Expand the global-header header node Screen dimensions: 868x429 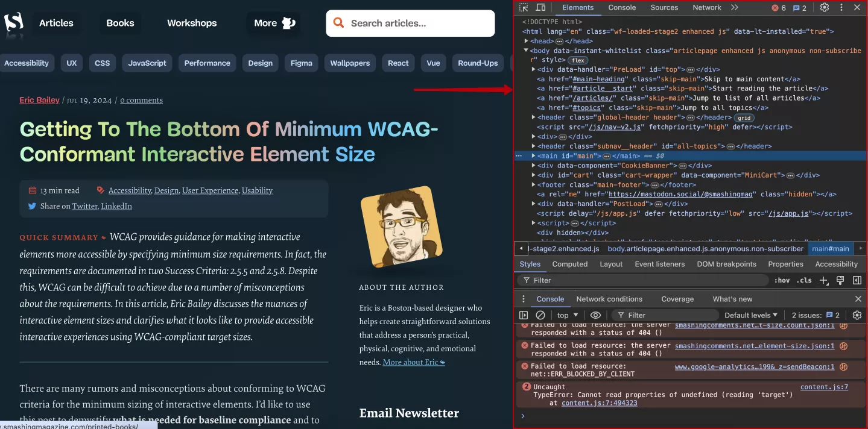click(x=534, y=117)
